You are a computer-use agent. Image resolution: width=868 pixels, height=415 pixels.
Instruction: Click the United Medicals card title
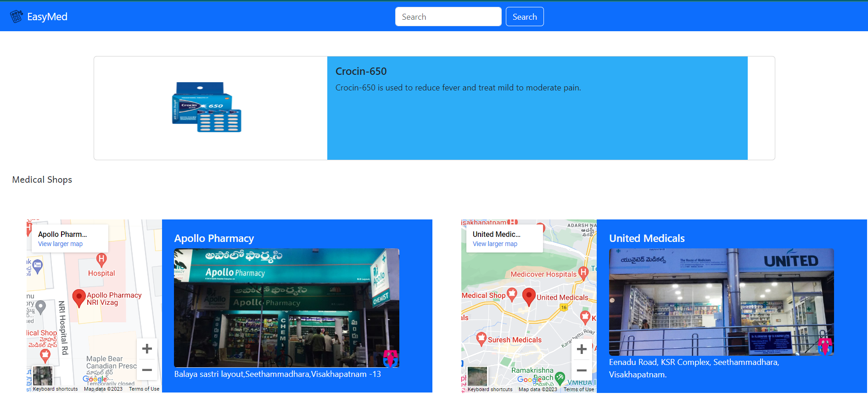pos(647,238)
